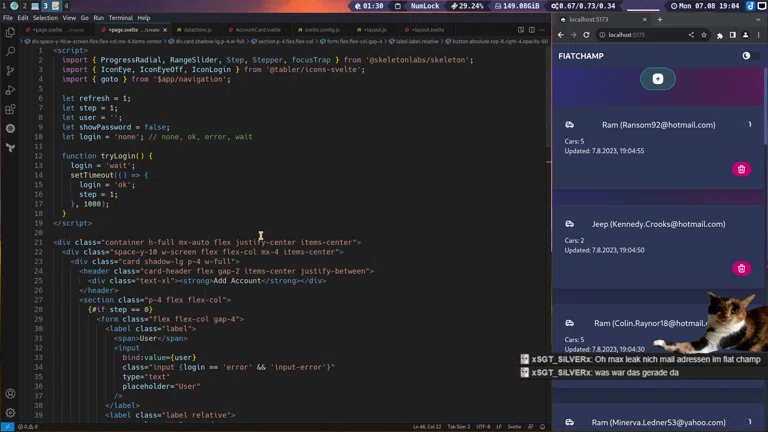Screen dimensions: 768x432
Task: Expand the Ram Ransom92 account chevron
Action: click(x=749, y=125)
